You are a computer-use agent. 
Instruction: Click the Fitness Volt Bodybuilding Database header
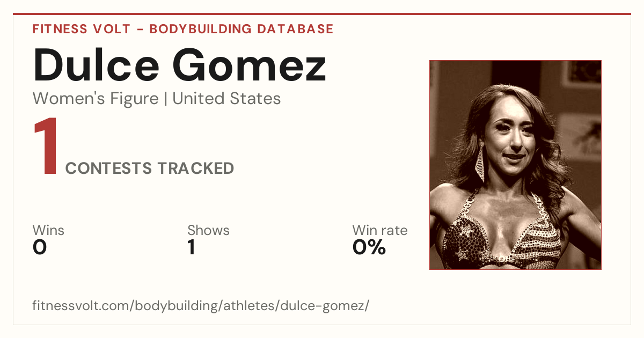(x=183, y=29)
